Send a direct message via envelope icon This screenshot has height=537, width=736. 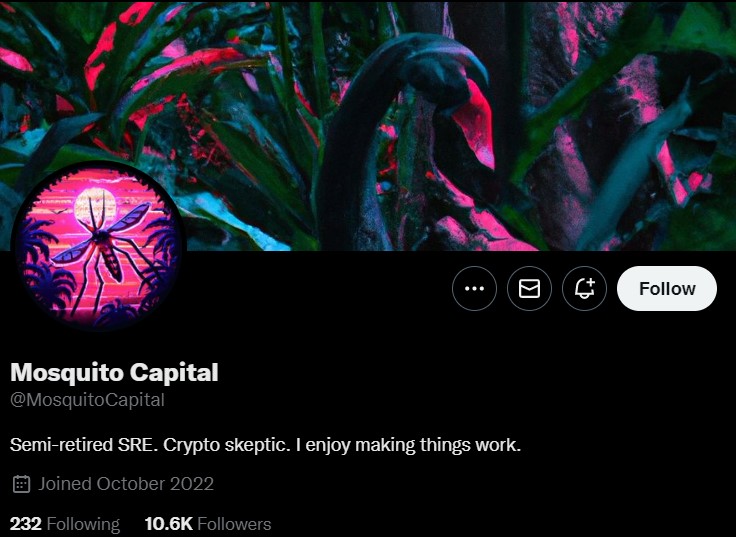[529, 288]
